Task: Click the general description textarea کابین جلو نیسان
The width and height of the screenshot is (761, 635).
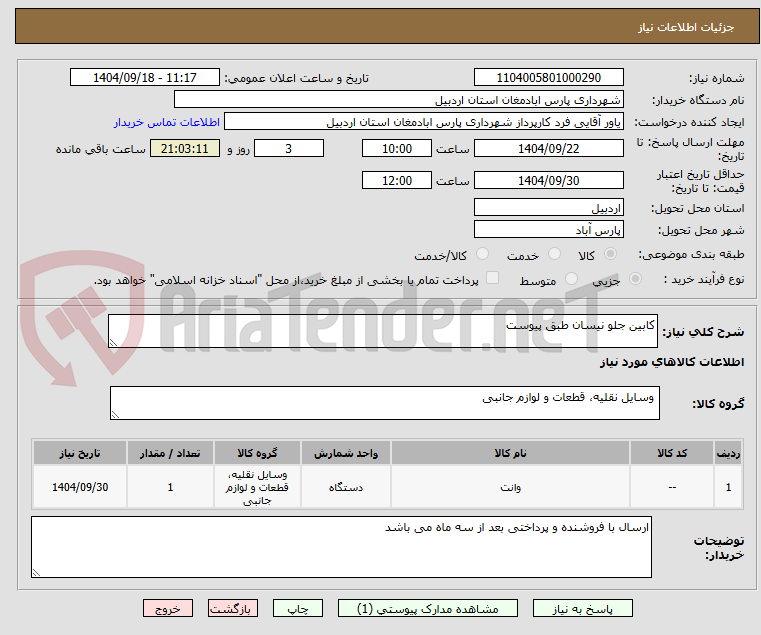Action: pos(383,331)
